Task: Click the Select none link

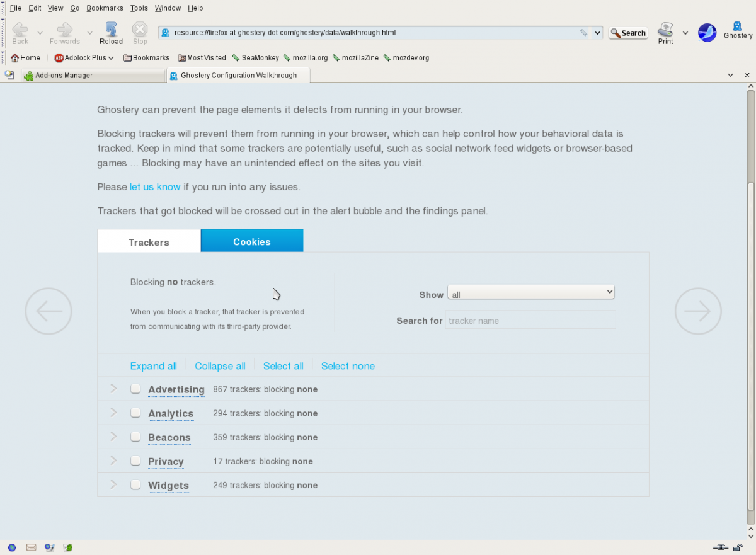Action: [x=348, y=366]
